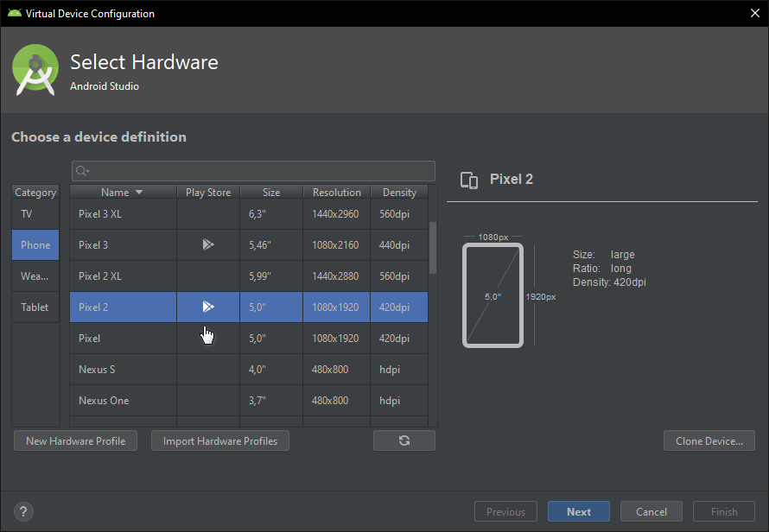Image resolution: width=769 pixels, height=532 pixels.
Task: Click the refresh icon button
Action: coord(404,440)
